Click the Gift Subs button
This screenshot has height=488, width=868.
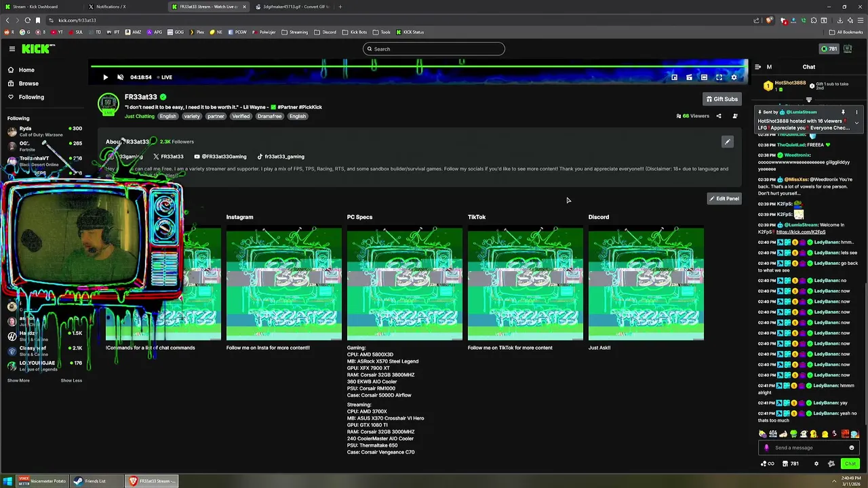(x=722, y=99)
